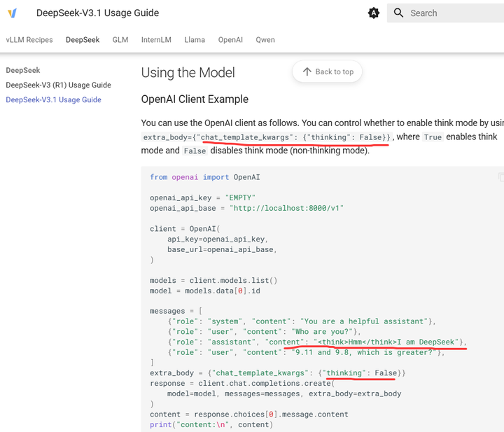Click the localhost:8000/v1 URL string

coord(286,208)
